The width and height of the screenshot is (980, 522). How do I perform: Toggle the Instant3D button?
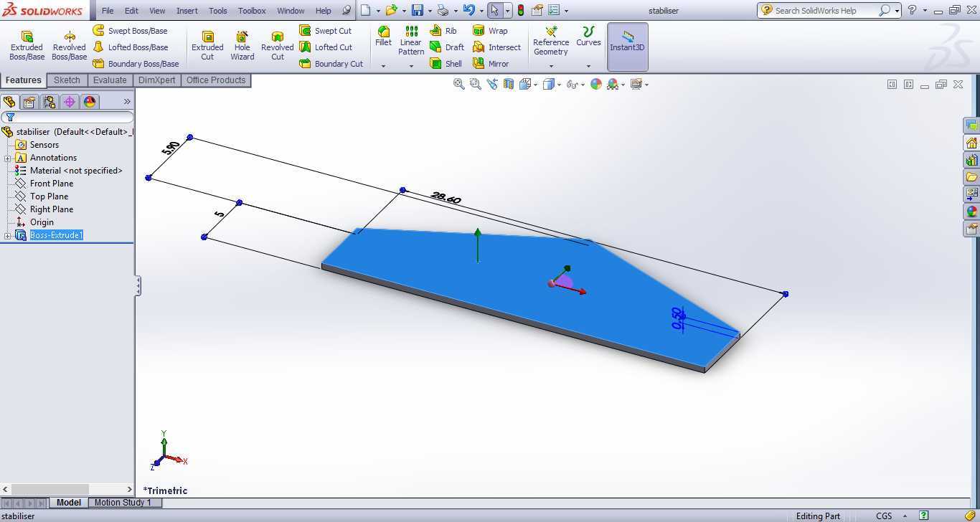(x=627, y=46)
